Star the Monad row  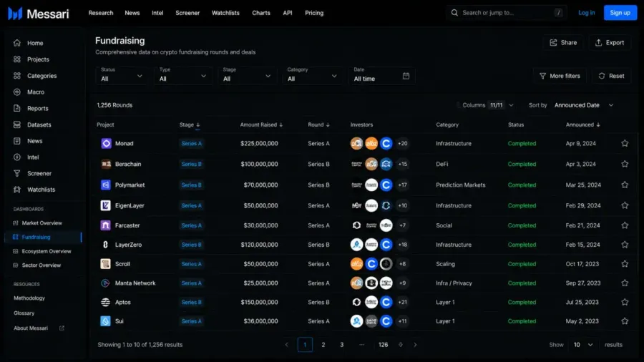(625, 143)
